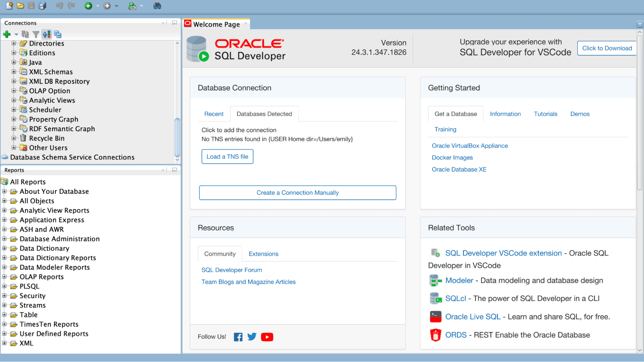Viewport: 644px width, 362px height.
Task: Select the Analytic Views tree item
Action: click(x=52, y=100)
